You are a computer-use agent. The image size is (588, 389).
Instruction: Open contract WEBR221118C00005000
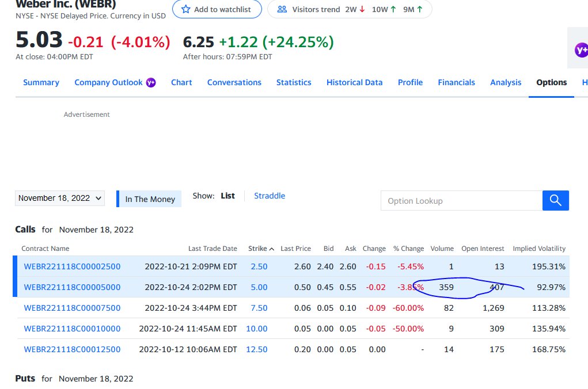tap(73, 287)
